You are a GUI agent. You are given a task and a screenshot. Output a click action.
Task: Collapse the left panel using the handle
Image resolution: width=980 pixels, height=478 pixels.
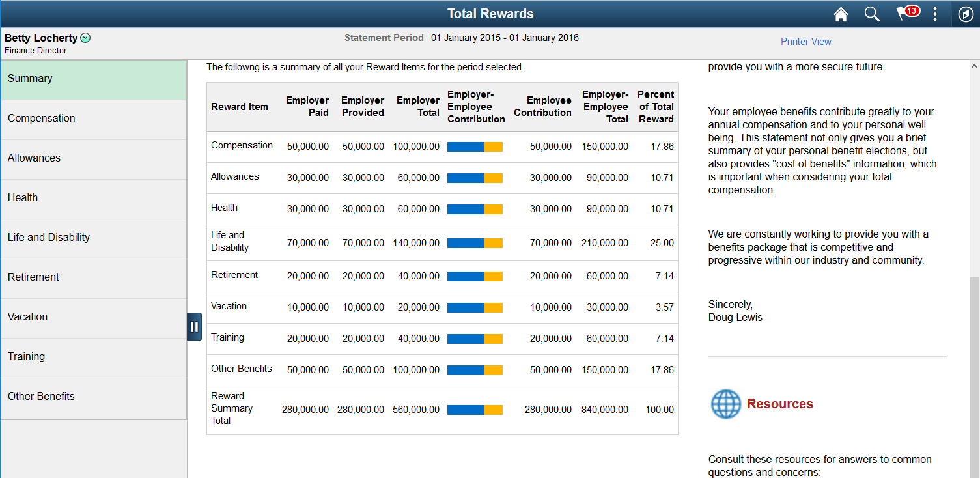point(194,326)
